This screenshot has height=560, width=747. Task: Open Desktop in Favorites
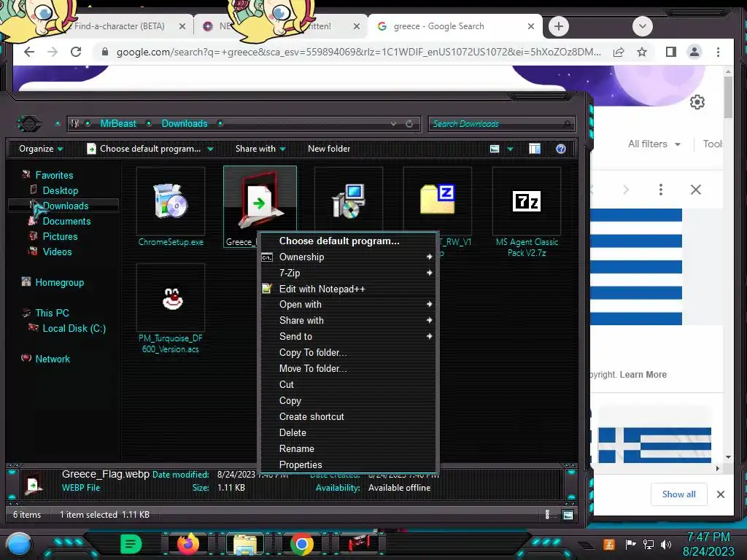tap(60, 190)
